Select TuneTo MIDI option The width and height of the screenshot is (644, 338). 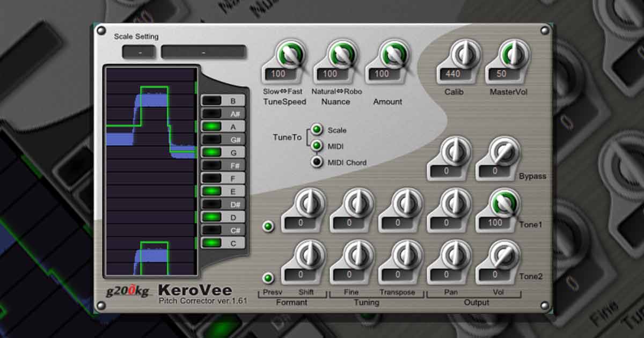click(x=317, y=146)
